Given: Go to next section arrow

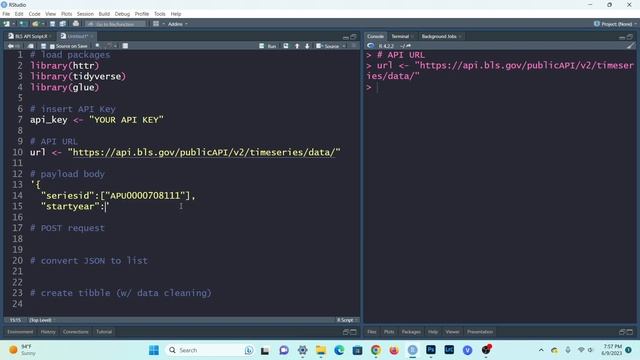Looking at the screenshot, I should pos(307,46).
